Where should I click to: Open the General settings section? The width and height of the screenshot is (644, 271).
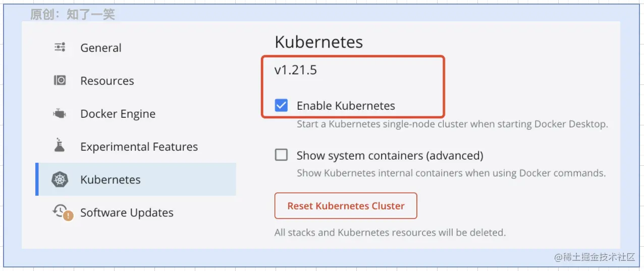[x=136, y=48]
